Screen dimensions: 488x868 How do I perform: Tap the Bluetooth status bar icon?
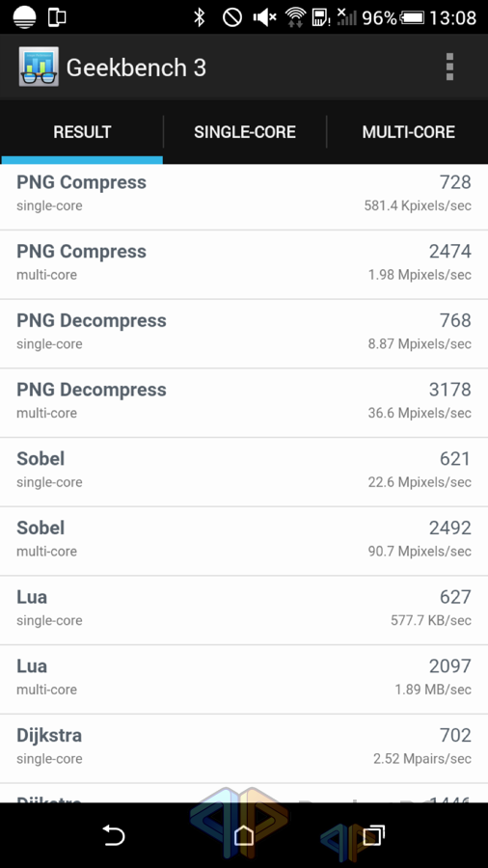(199, 17)
